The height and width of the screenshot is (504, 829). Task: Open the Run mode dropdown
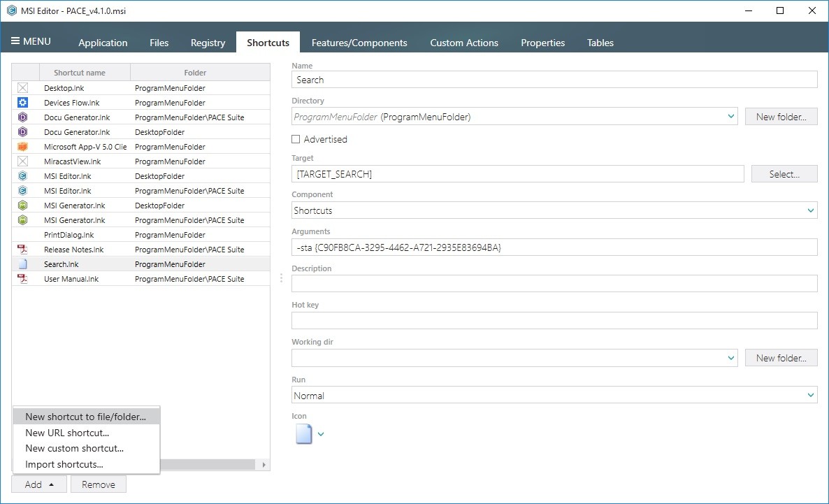[811, 395]
